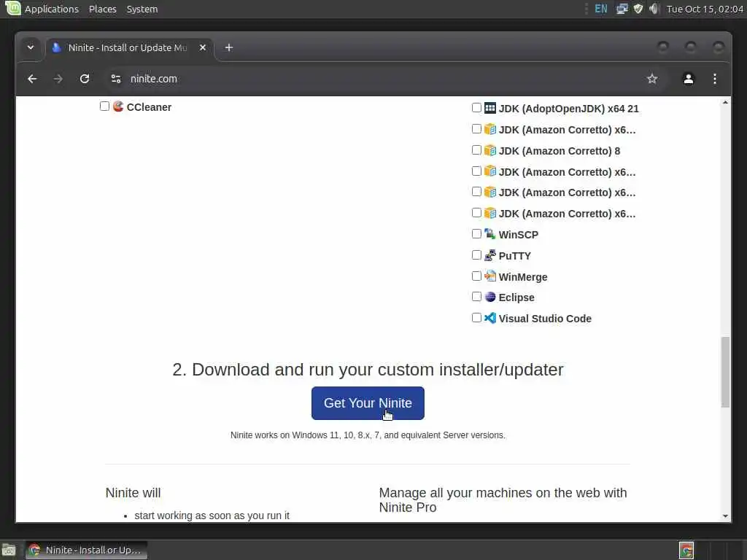Click the CCleaner app icon
747x560 pixels.
[x=118, y=106]
